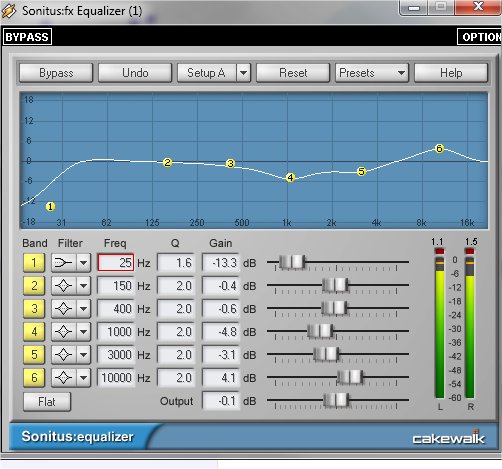Click the band 4 peak filter shape icon
The height and width of the screenshot is (469, 502).
[64, 332]
